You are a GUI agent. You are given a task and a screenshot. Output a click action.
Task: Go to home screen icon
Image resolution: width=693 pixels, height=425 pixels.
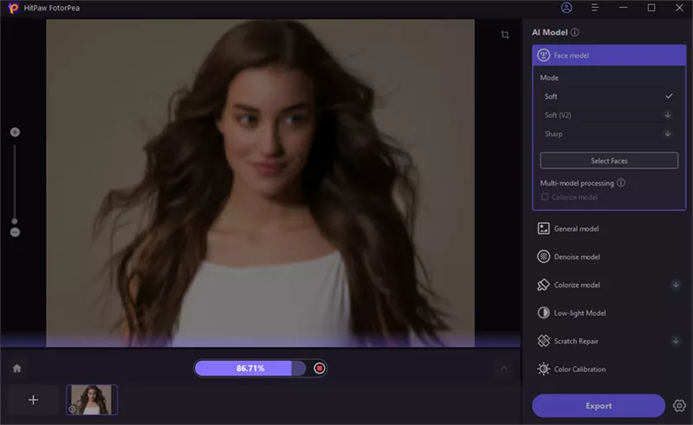coord(17,368)
